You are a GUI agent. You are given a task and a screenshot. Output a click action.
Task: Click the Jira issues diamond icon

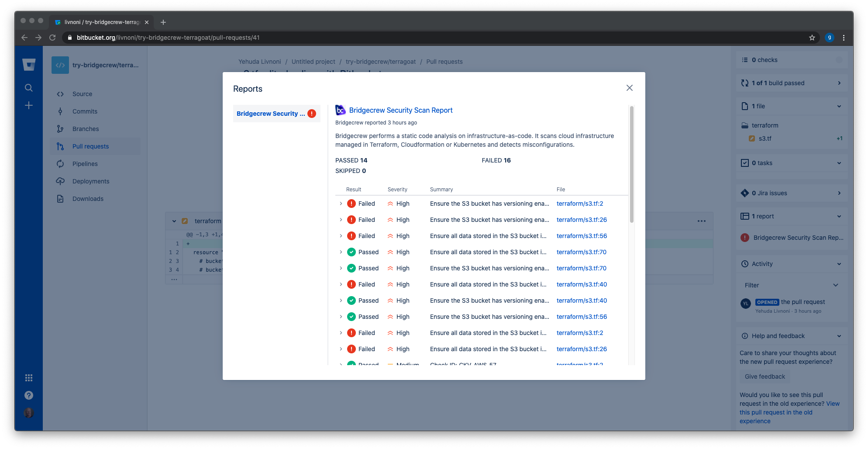pyautogui.click(x=745, y=193)
